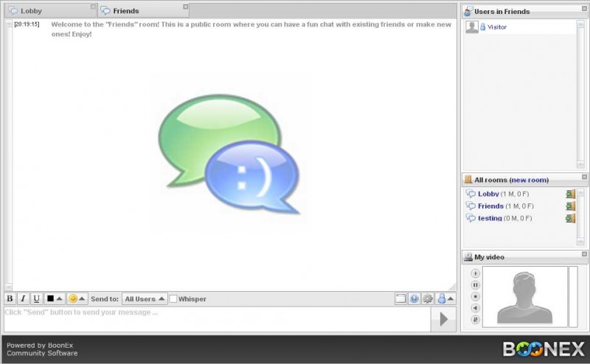Open the gear settings icon
This screenshot has width=590, height=364.
coord(428,298)
